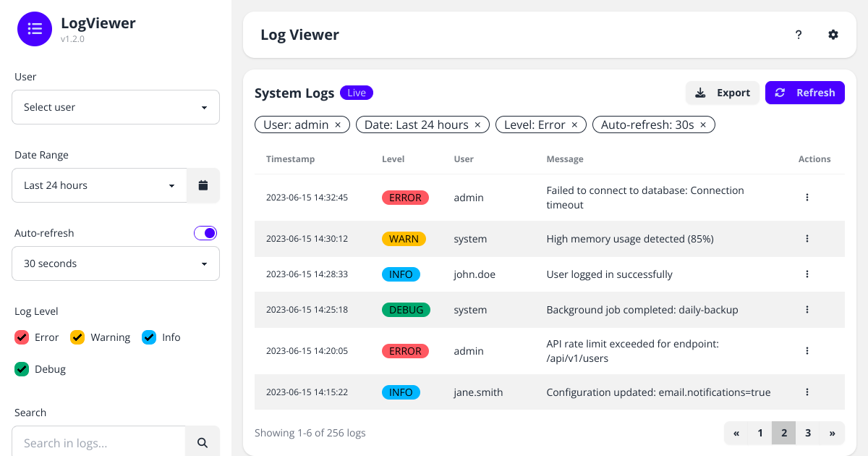Open the actions menu for the database error log
The width and height of the screenshot is (868, 456).
pyautogui.click(x=807, y=197)
